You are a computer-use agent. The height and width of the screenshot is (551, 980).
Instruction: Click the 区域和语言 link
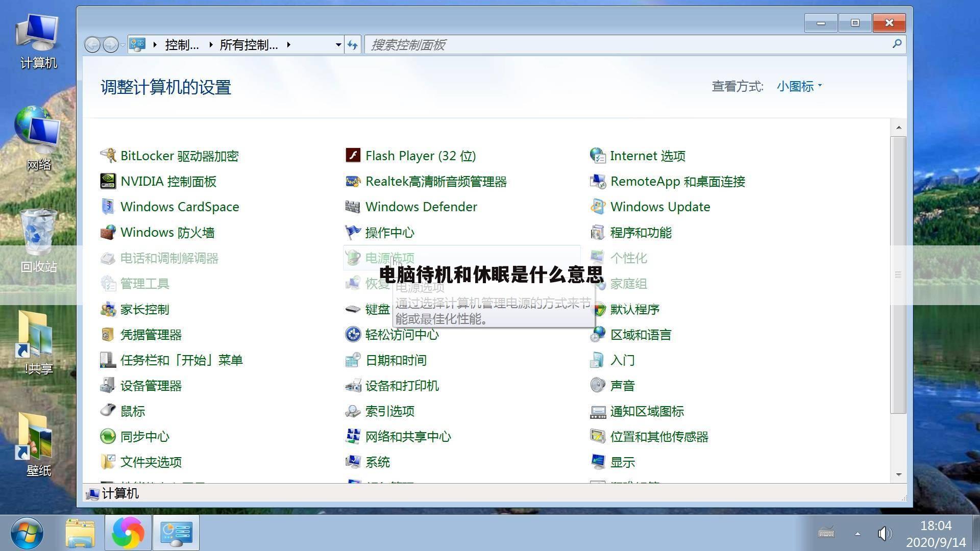coord(641,335)
